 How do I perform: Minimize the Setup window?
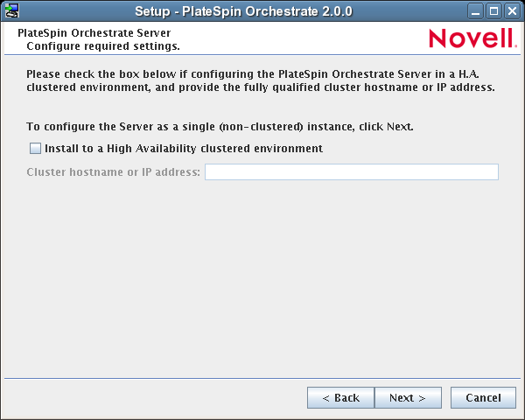[x=477, y=10]
